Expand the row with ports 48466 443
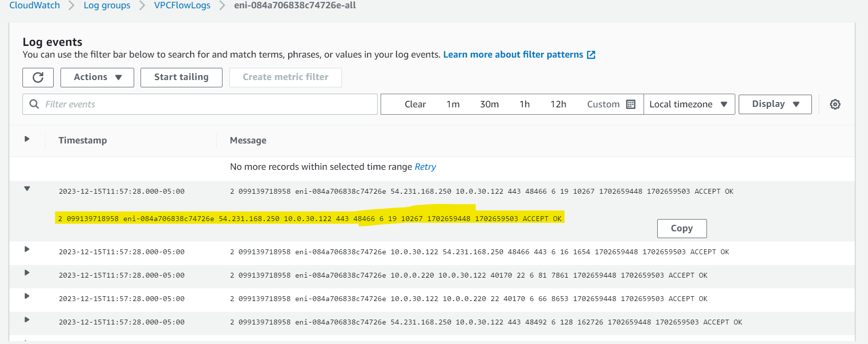Screen dimensions: 868x344 [x=27, y=249]
